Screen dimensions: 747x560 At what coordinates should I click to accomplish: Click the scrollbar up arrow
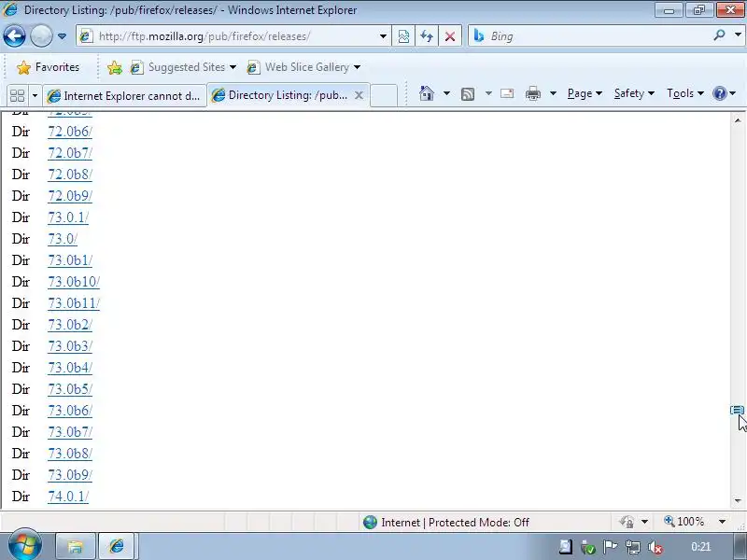[738, 120]
